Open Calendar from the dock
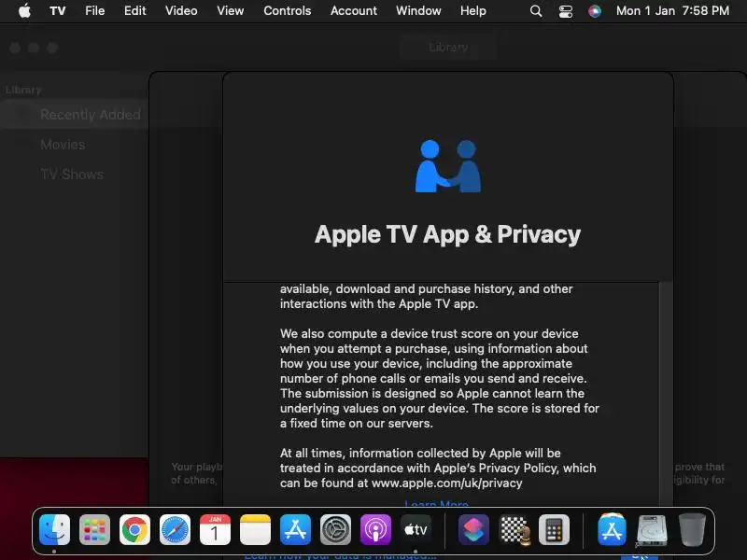Image resolution: width=747 pixels, height=560 pixels. (215, 529)
